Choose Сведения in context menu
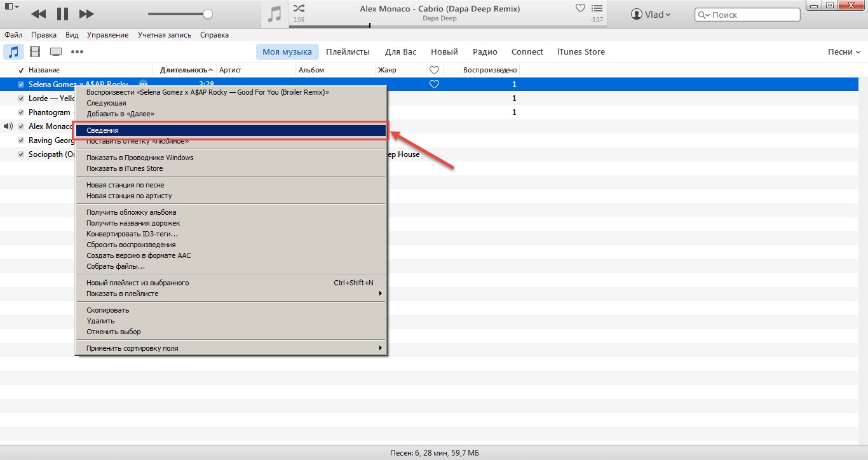 [x=231, y=130]
